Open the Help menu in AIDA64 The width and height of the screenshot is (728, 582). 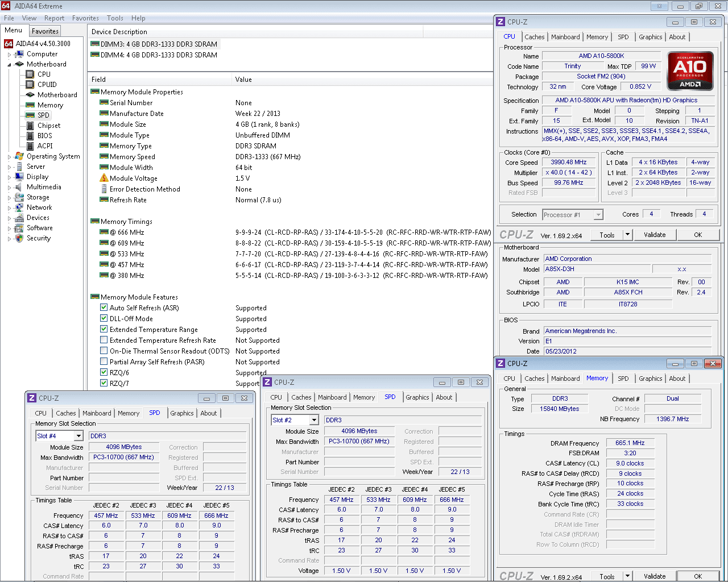[138, 18]
